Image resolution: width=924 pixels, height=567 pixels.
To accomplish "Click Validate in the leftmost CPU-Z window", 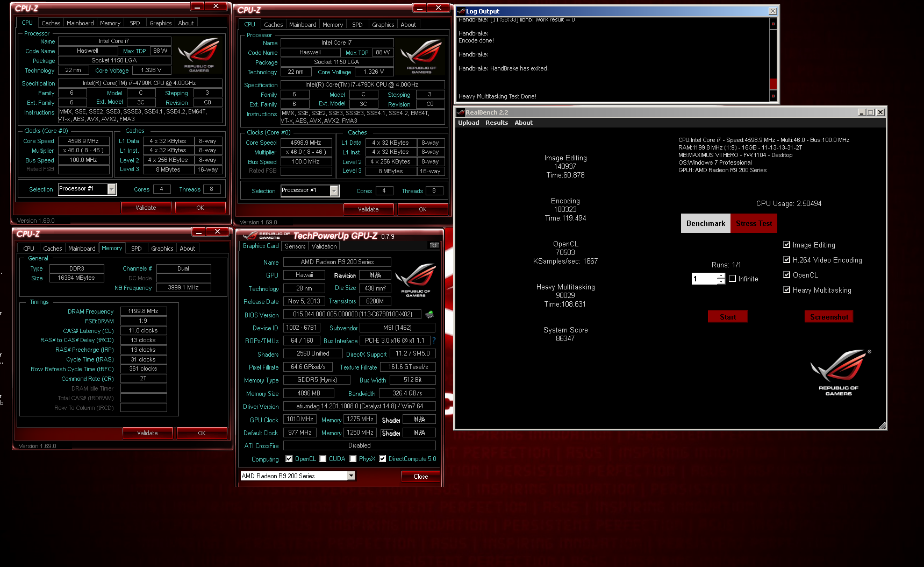I will pyautogui.click(x=146, y=208).
